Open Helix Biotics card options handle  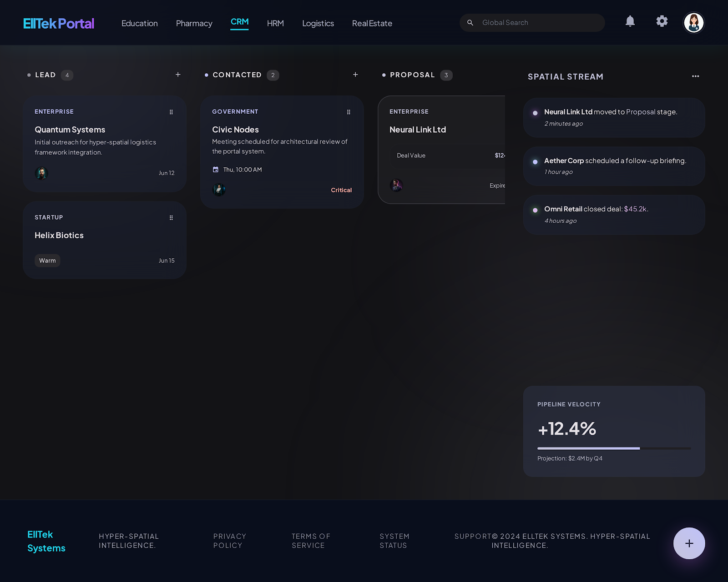[x=171, y=218]
